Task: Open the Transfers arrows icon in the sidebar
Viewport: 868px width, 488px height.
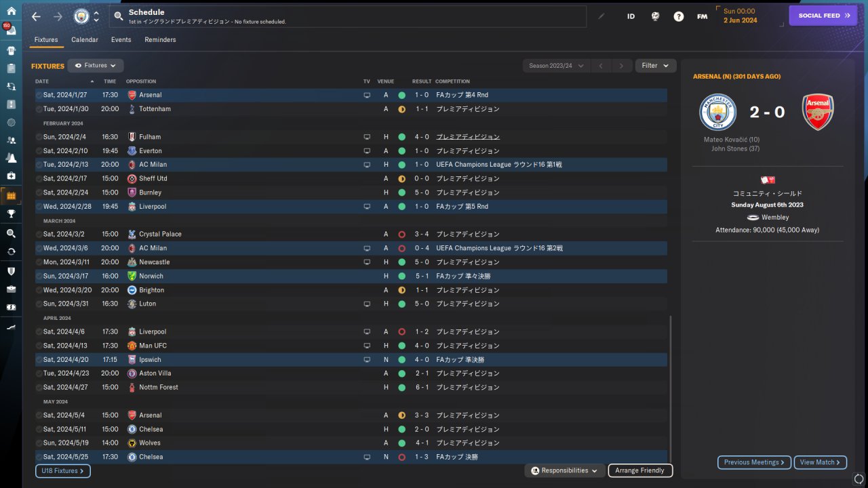Action: [11, 251]
